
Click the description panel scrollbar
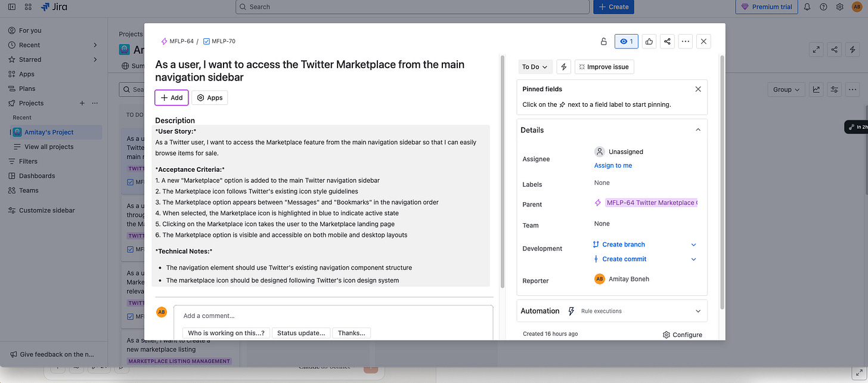[502, 171]
